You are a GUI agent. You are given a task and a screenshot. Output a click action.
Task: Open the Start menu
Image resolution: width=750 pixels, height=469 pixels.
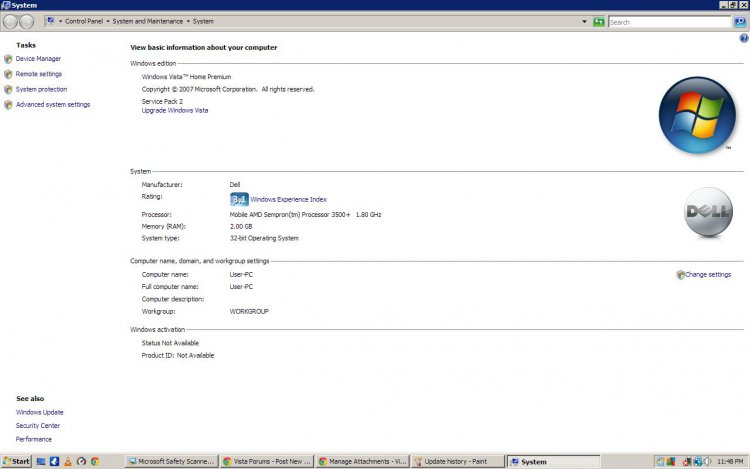coord(16,461)
